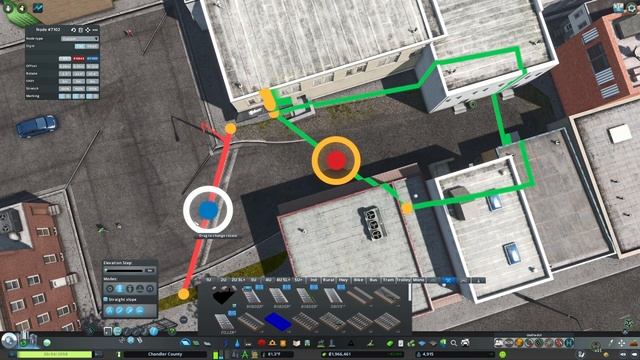Open the three-dots more options in Node panel
This screenshot has width=640, height=360.
click(95, 30)
